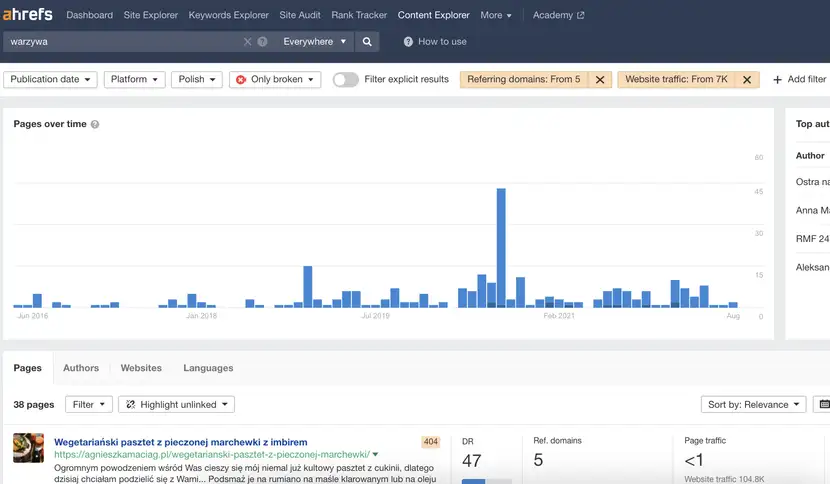Click the Ahrefs logo
This screenshot has width=830, height=484.
[28, 14]
